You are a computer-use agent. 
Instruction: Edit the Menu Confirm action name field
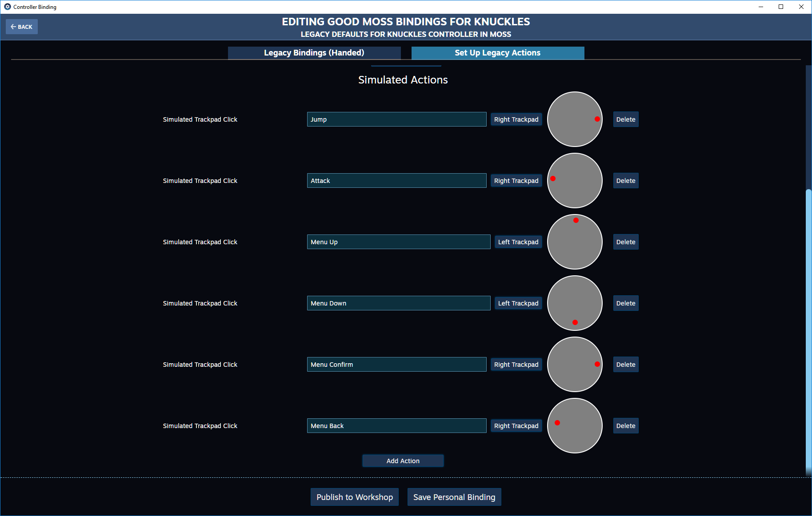tap(396, 365)
